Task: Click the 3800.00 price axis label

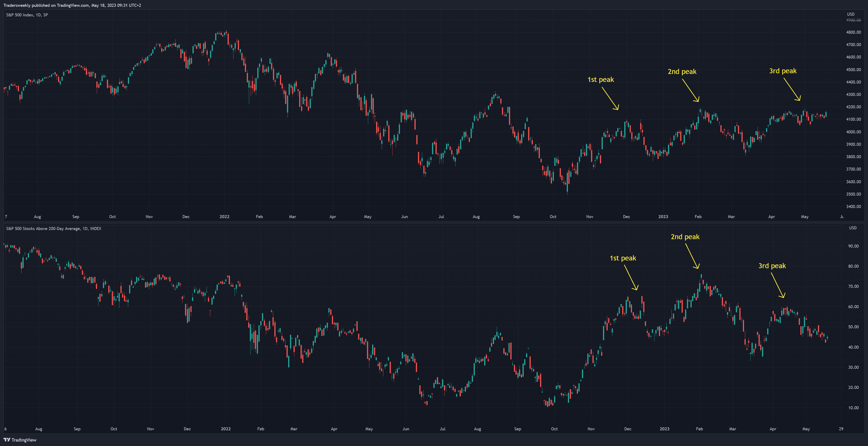Action: [853, 157]
